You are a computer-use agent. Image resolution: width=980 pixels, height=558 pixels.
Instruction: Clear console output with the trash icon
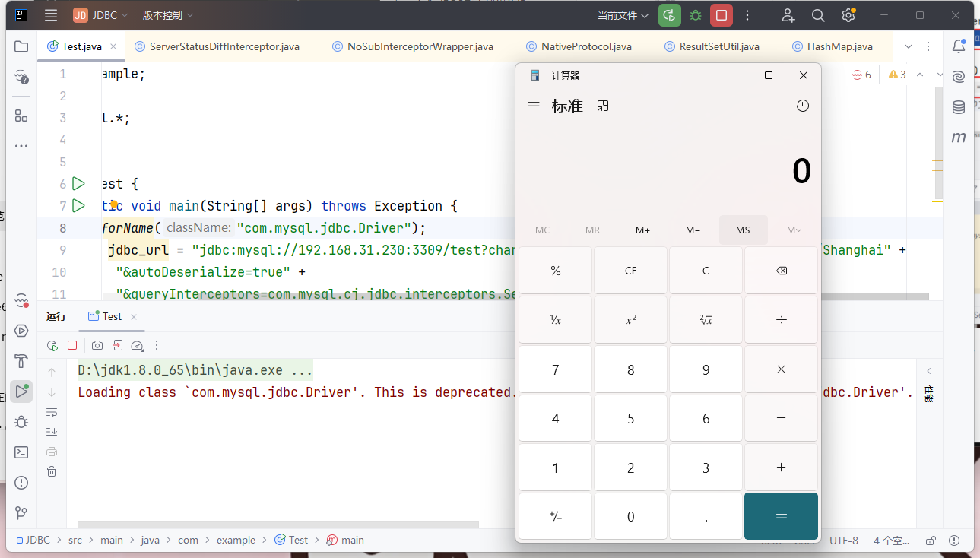click(x=52, y=471)
